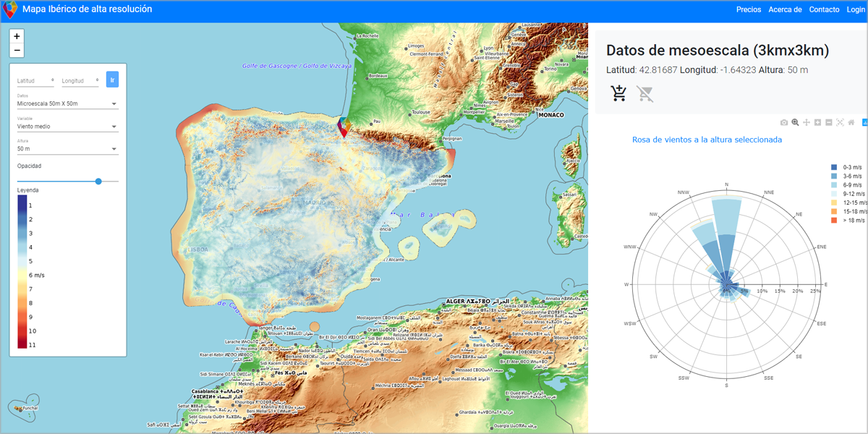Click the MONACO label on the map
Viewport: 868px width, 434px height.
click(x=551, y=115)
